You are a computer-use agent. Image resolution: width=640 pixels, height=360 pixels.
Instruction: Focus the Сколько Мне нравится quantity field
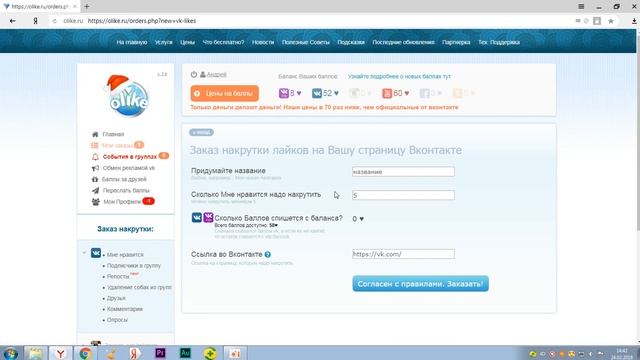pyautogui.click(x=403, y=196)
